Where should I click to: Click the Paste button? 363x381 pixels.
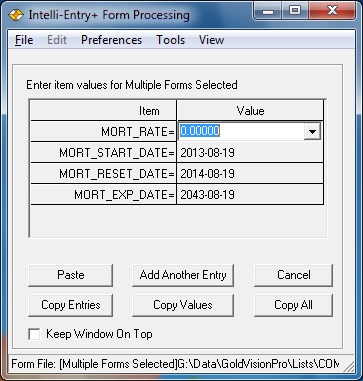click(x=71, y=275)
